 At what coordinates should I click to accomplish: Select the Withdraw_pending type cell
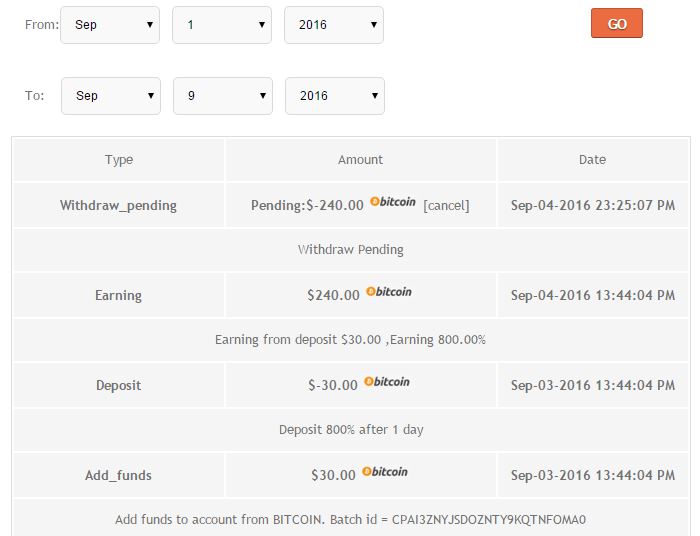(118, 206)
